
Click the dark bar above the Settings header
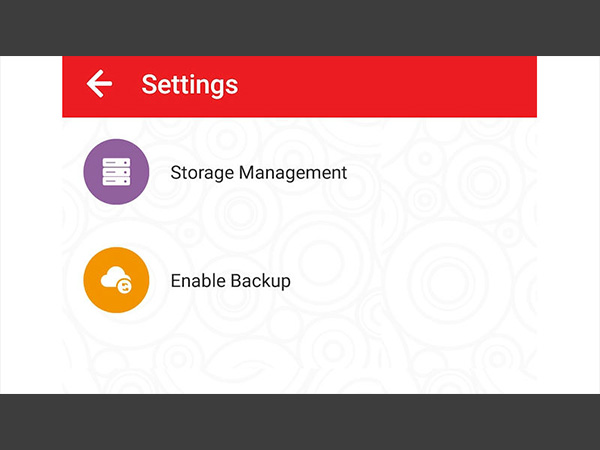300,27
